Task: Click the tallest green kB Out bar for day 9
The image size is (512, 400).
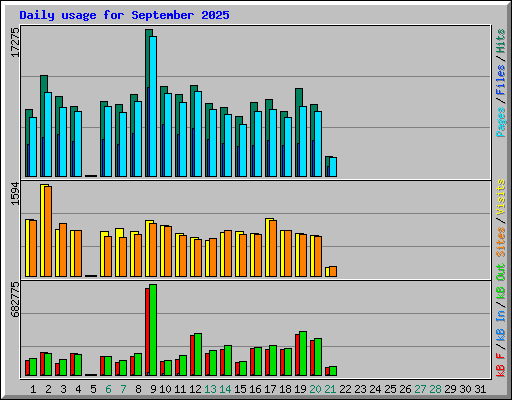Action: coord(153,330)
